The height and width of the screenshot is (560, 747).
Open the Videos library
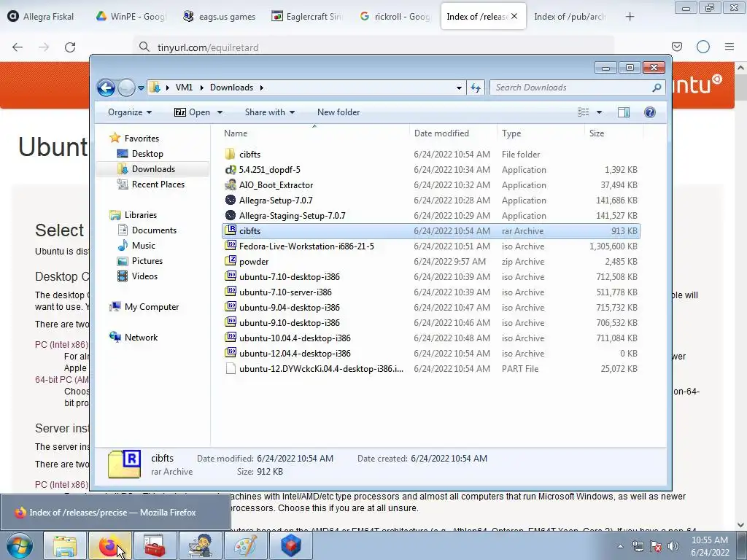(x=144, y=276)
